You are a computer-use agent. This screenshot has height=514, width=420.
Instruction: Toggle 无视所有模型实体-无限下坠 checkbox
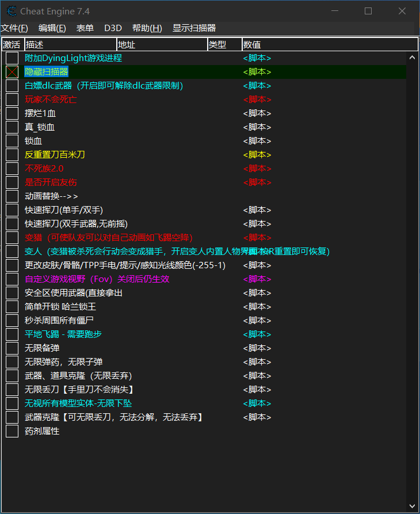[12, 403]
